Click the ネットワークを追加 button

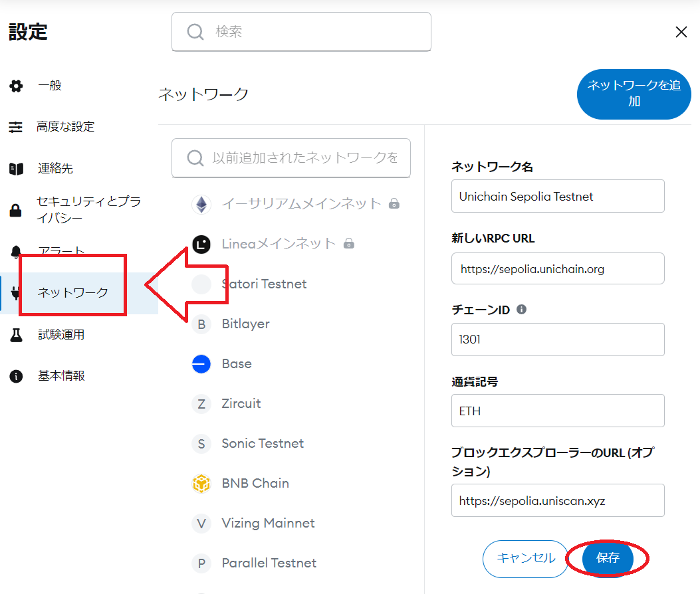[634, 94]
